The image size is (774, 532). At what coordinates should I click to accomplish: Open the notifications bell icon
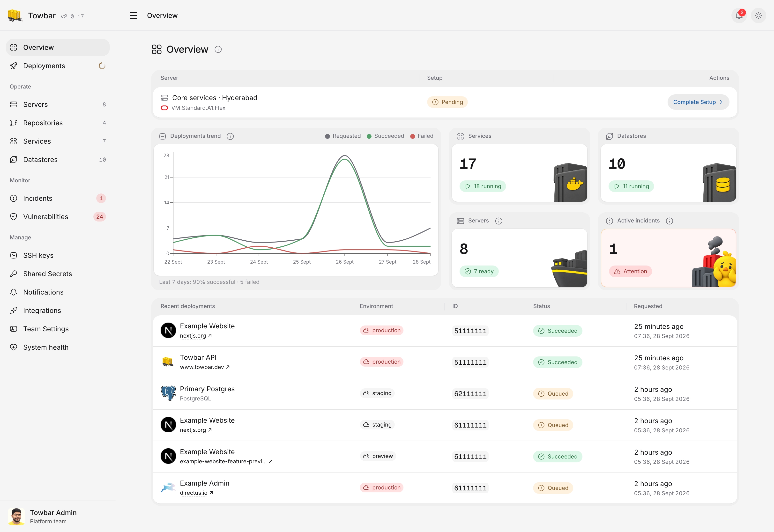[x=739, y=15]
